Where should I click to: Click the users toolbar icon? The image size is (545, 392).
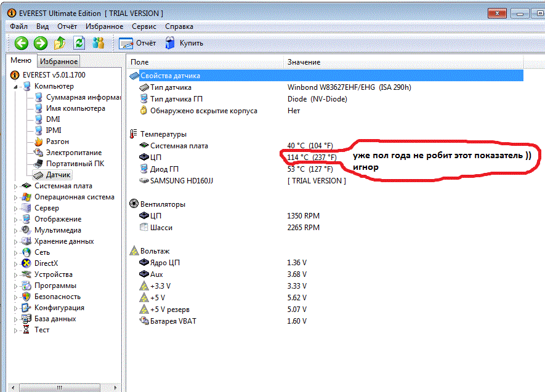(99, 44)
